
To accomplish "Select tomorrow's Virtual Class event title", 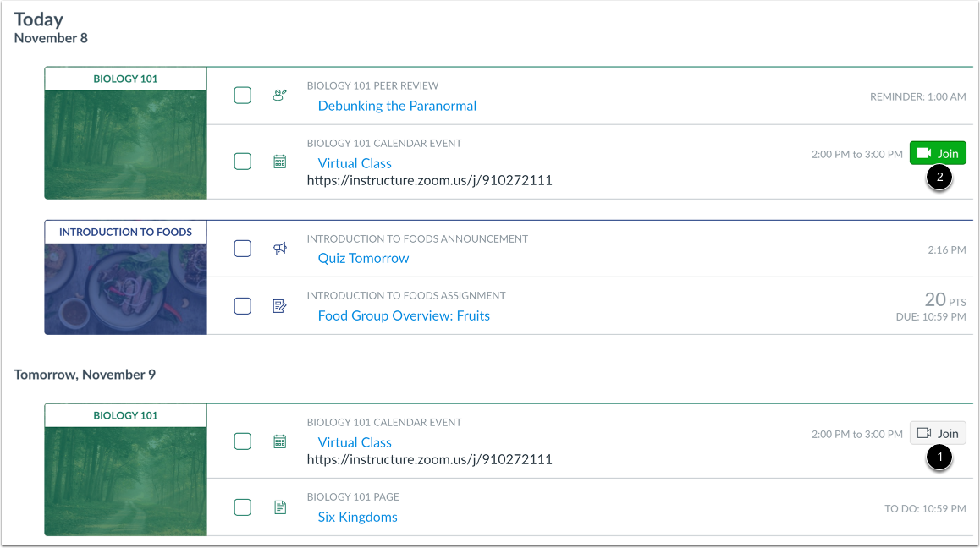I will 355,442.
